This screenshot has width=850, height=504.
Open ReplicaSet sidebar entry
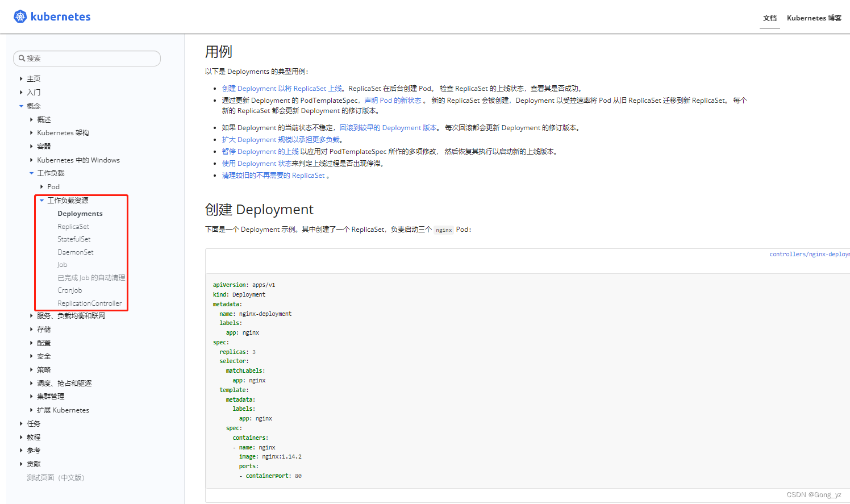tap(73, 227)
